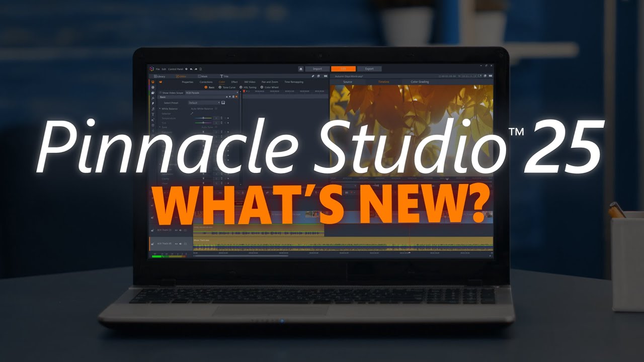Click the redo arrow icon

[x=196, y=69]
